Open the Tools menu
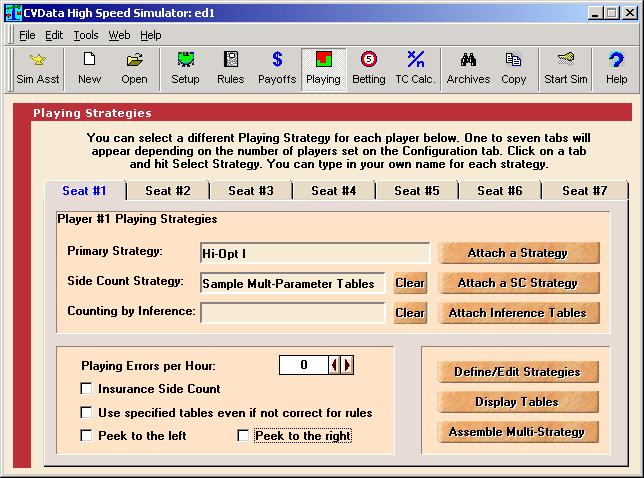Image resolution: width=644 pixels, height=478 pixels. coord(86,35)
